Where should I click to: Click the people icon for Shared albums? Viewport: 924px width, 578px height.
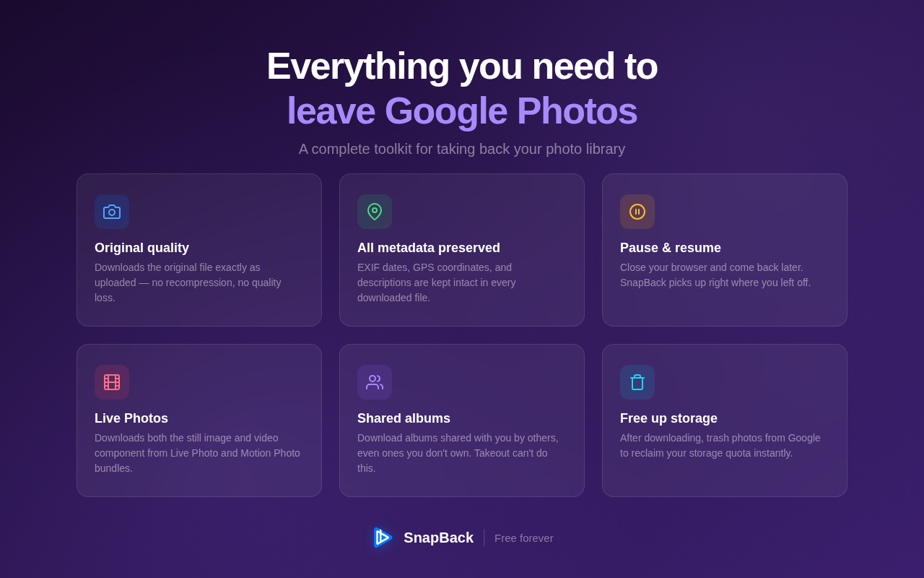coord(375,382)
